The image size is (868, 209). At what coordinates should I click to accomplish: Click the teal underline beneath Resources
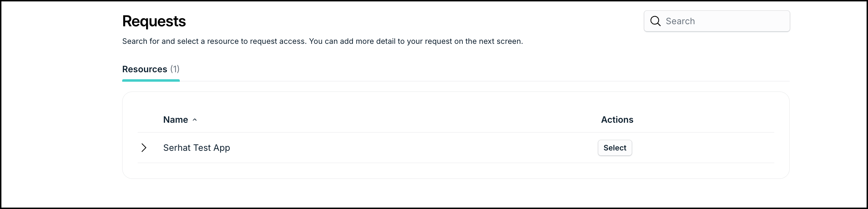tap(151, 80)
